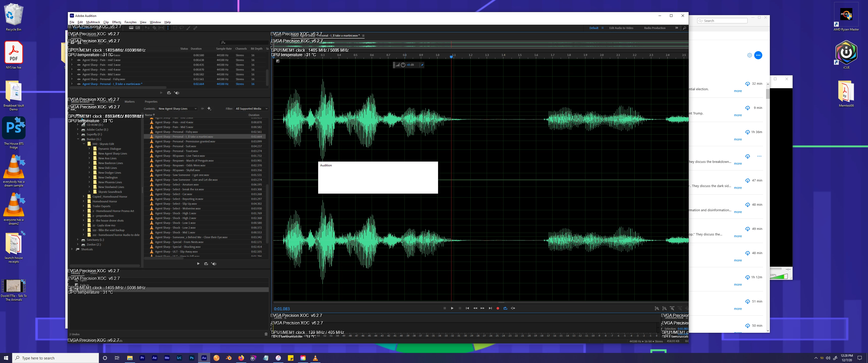This screenshot has height=363, width=868.
Task: Switch to the Markers tab
Action: pos(129,102)
